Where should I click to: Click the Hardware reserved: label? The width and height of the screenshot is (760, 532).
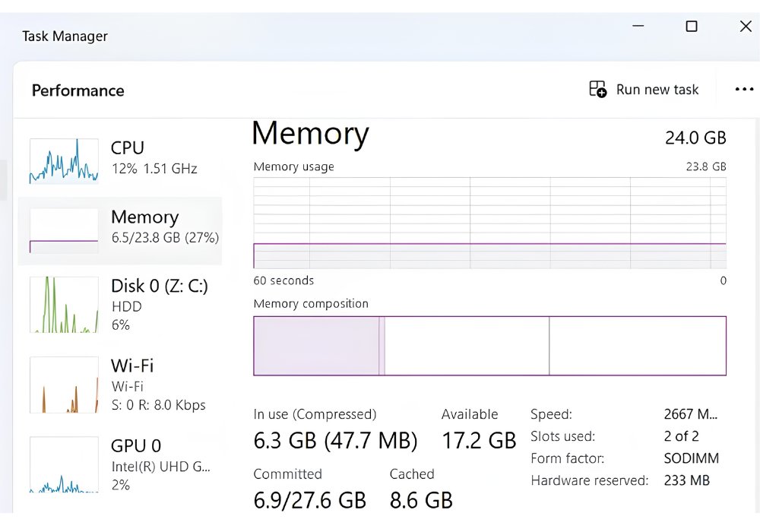(590, 480)
